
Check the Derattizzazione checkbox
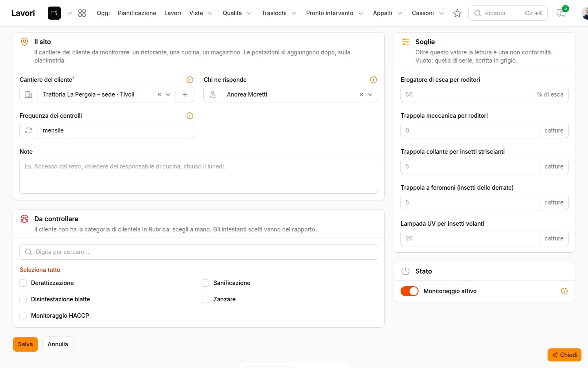click(x=23, y=283)
